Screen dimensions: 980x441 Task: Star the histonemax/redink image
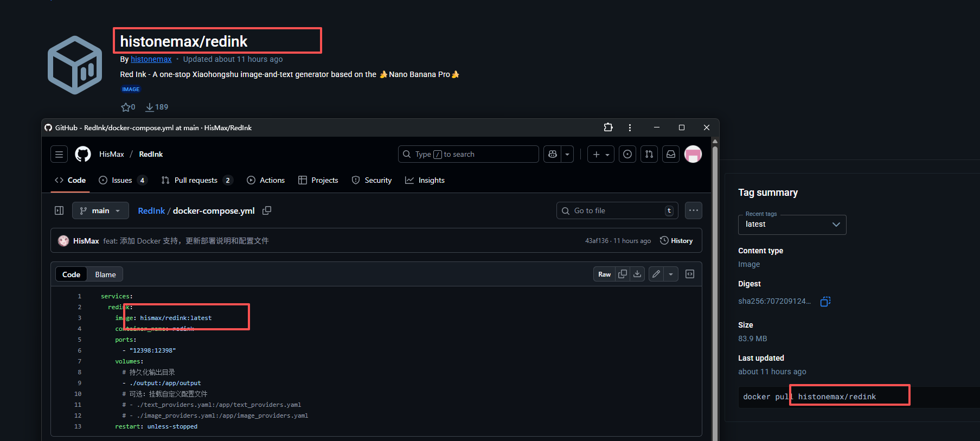coord(126,107)
